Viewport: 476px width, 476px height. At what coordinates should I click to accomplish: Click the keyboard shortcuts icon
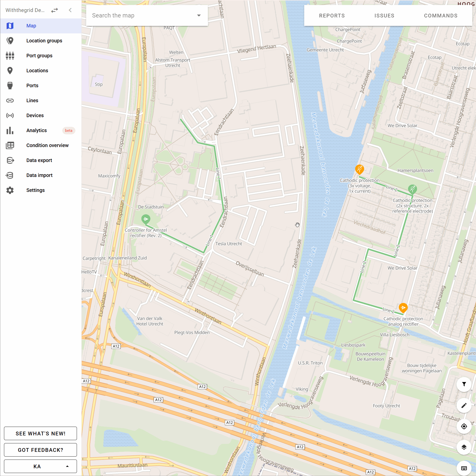(464, 468)
